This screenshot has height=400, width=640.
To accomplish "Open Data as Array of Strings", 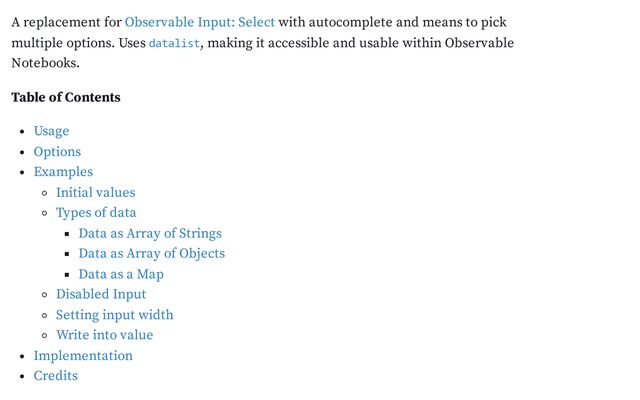I will [x=150, y=233].
